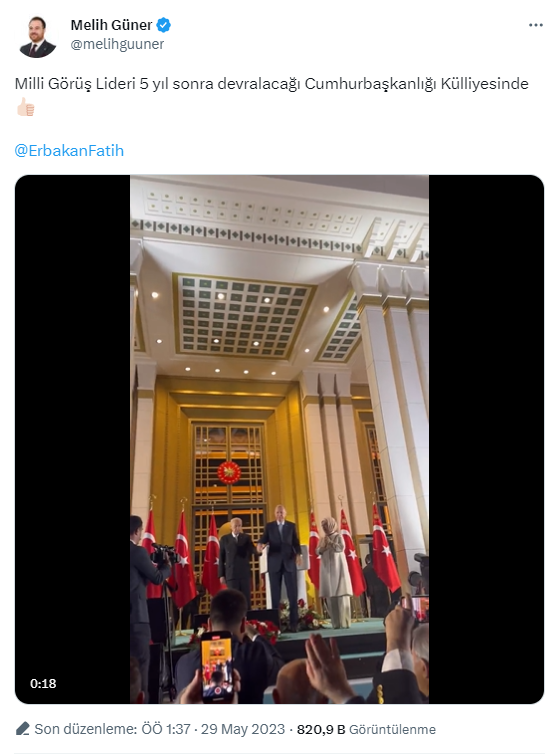Image resolution: width=555 pixels, height=755 pixels.
Task: Click the display name Melih Güner
Action: (x=111, y=25)
